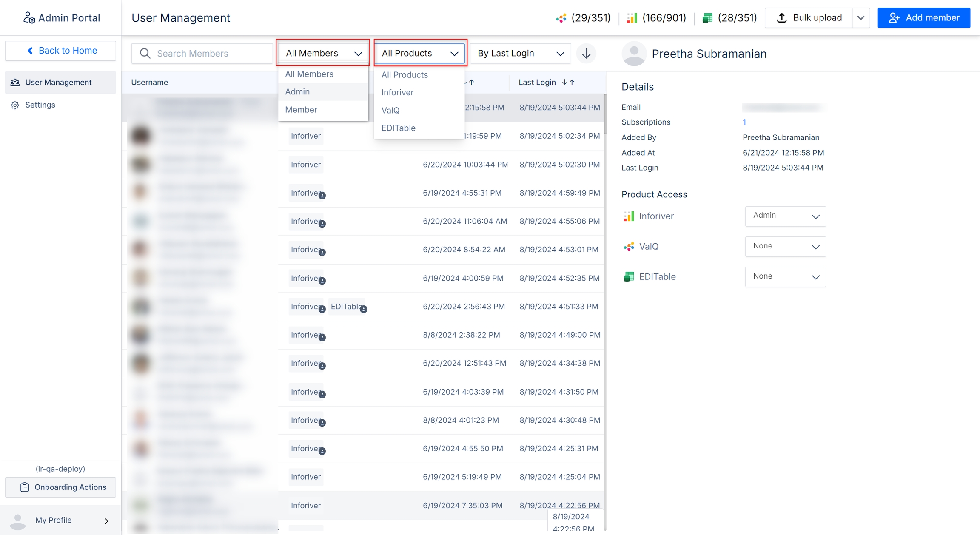Open the ValQ access role dropdown

(x=785, y=246)
